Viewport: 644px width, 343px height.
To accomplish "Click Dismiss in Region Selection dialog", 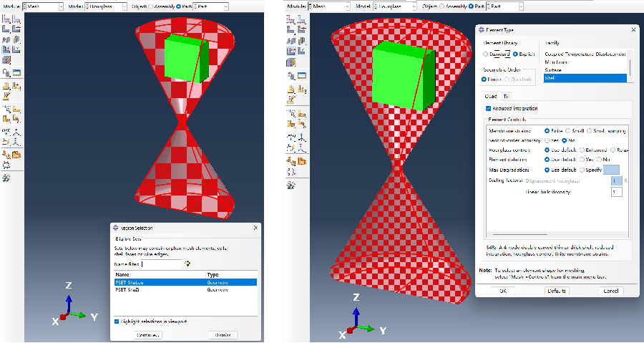I will click(223, 335).
